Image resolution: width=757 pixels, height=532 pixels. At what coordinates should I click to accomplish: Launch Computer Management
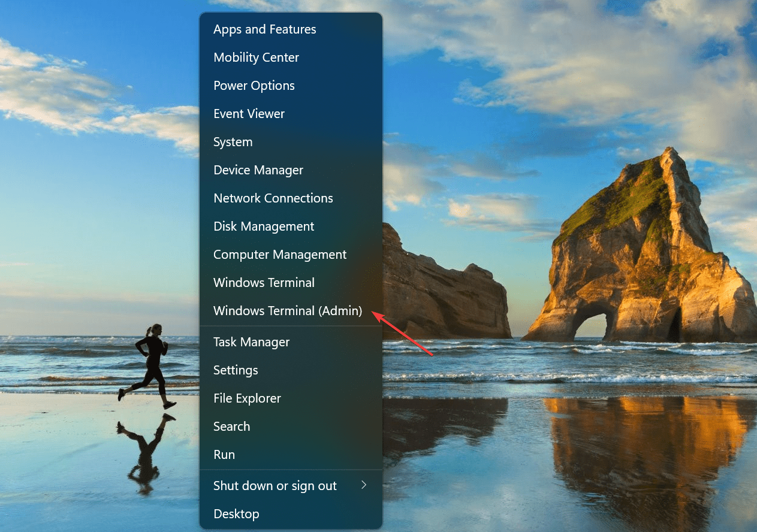pos(291,255)
